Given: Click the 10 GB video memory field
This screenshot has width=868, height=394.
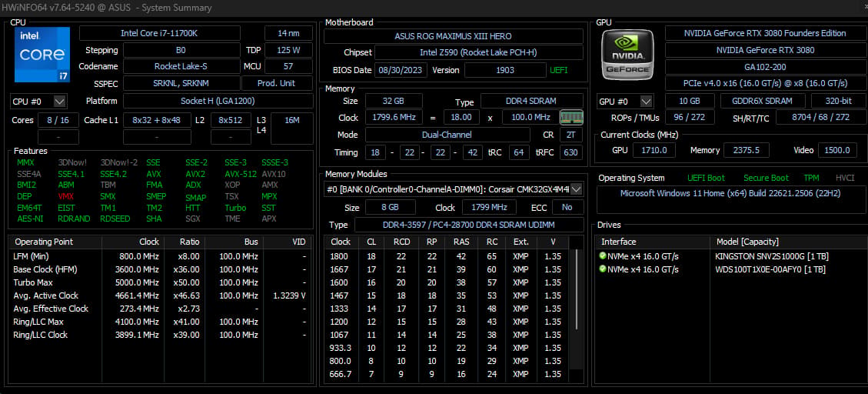Looking at the screenshot, I should tap(689, 102).
